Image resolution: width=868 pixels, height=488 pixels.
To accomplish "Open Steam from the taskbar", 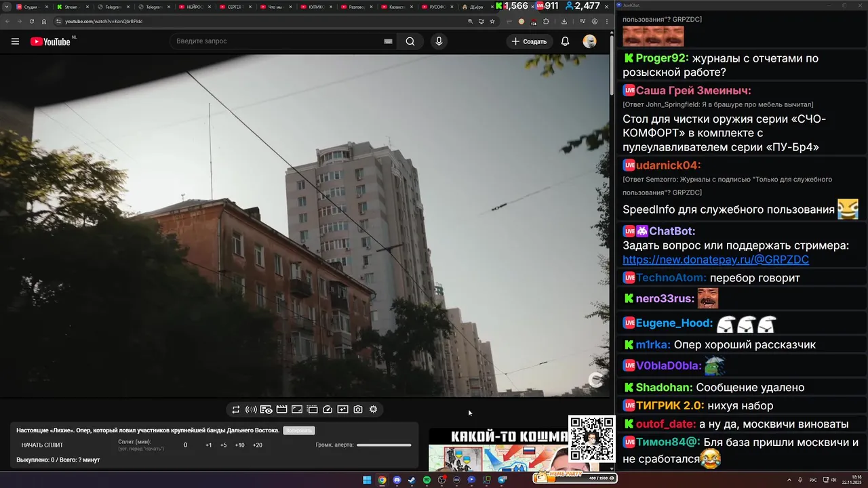I will (412, 480).
